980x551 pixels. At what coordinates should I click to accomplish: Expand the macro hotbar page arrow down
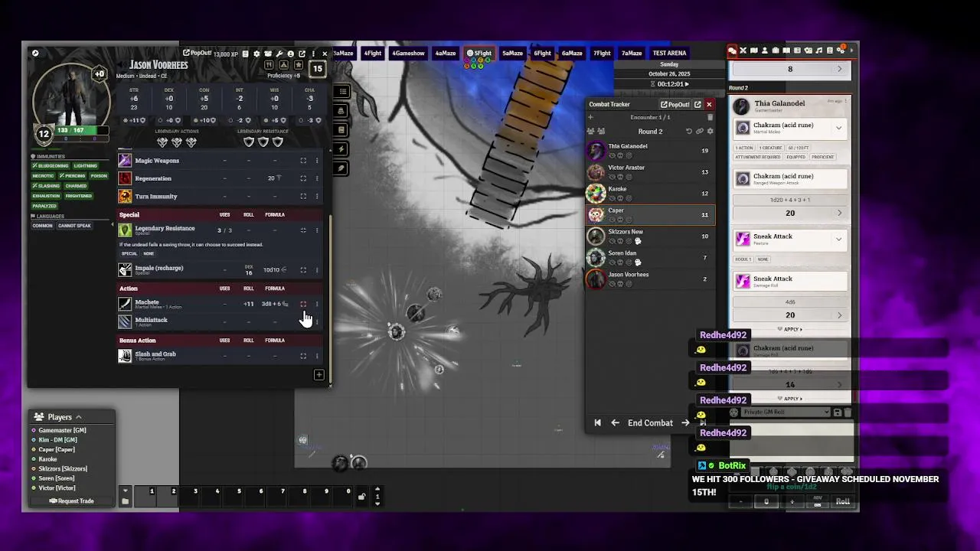click(x=377, y=504)
